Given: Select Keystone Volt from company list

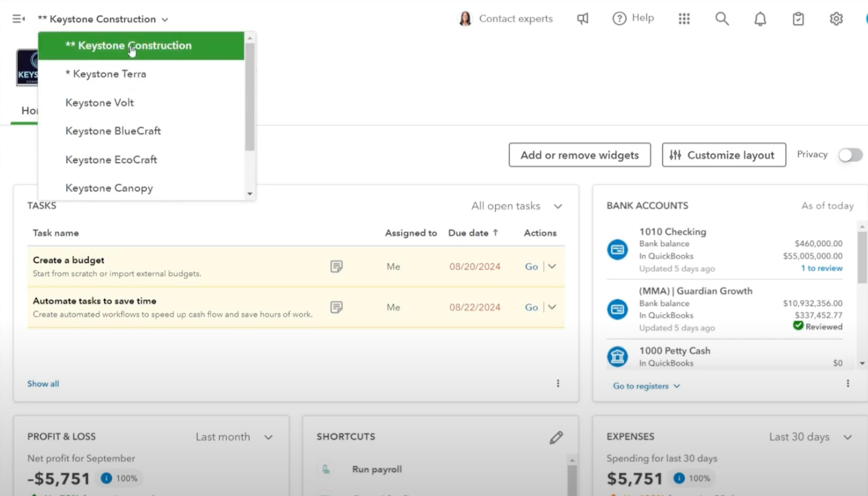Looking at the screenshot, I should 99,102.
